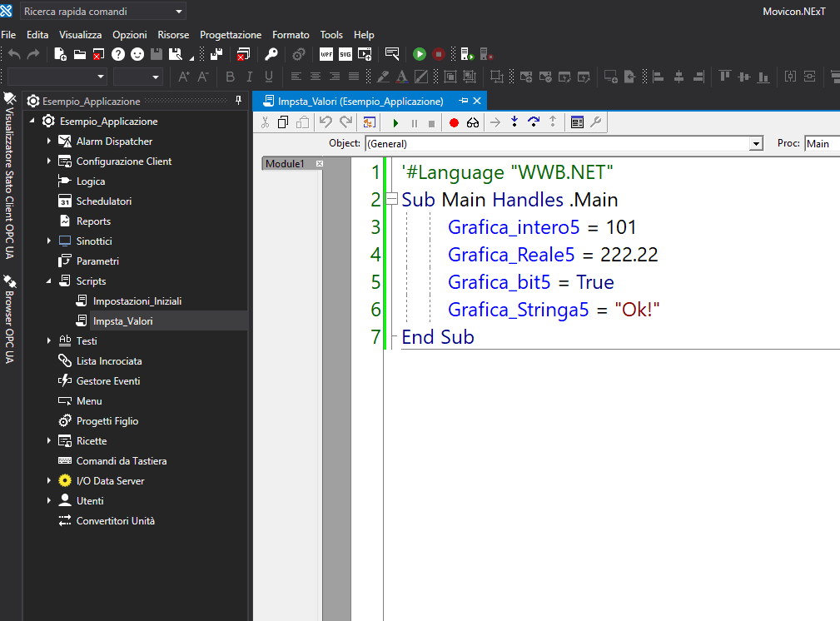Open the Object (General) dropdown

tap(756, 144)
